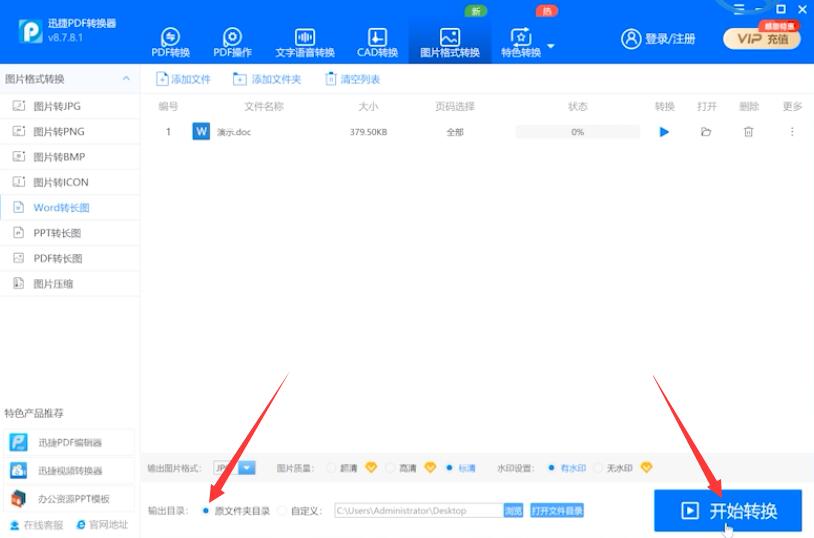Select 图片压缩 in the sidebar
The height and width of the screenshot is (538, 814).
tap(70, 284)
